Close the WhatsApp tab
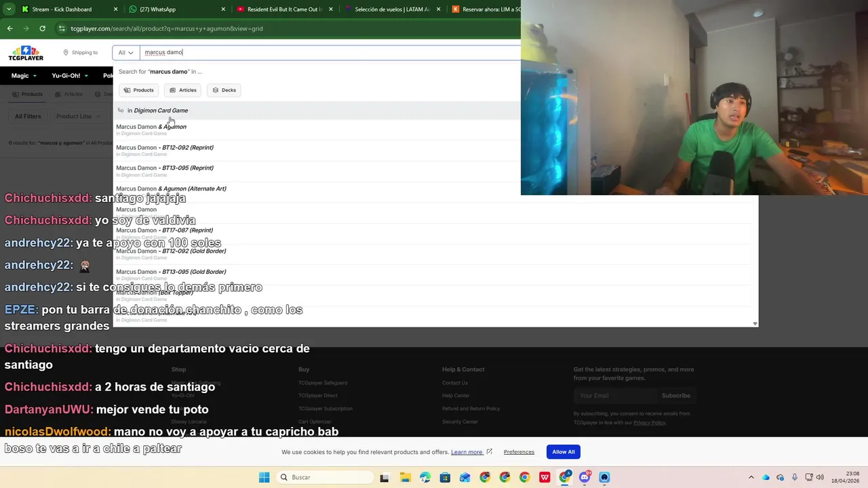Image resolution: width=868 pixels, height=488 pixels. (223, 9)
